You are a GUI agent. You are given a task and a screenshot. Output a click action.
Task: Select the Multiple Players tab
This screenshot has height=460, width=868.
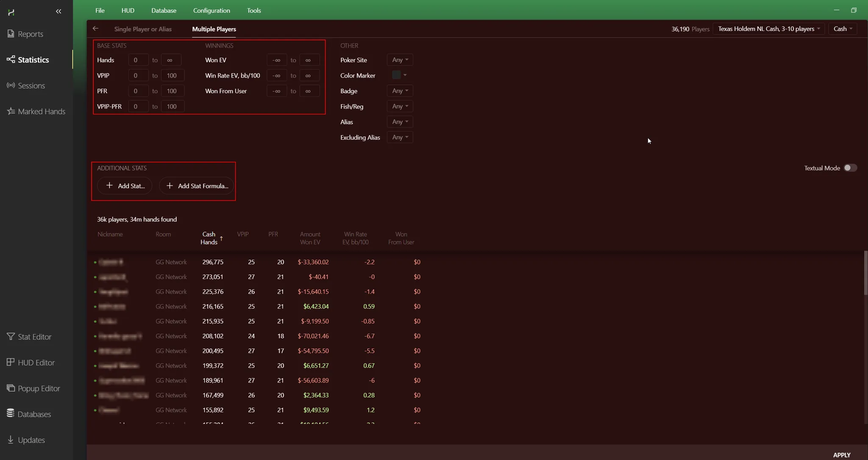[214, 29]
